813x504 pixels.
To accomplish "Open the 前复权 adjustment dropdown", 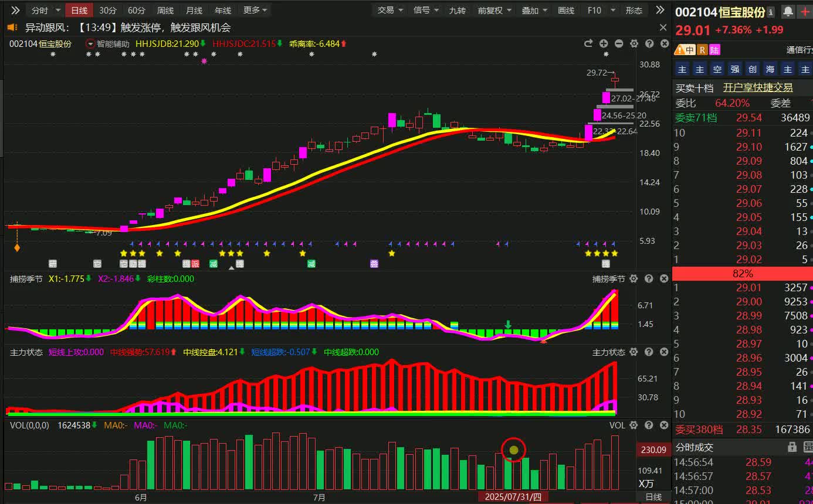I will pyautogui.click(x=494, y=11).
